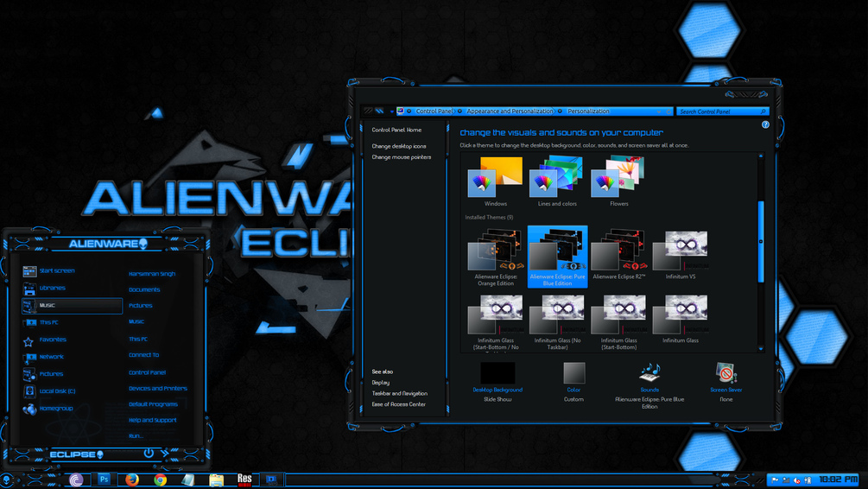Viewport: 868px width, 489px height.
Task: Apply the Infinitum VS theme
Action: point(681,257)
